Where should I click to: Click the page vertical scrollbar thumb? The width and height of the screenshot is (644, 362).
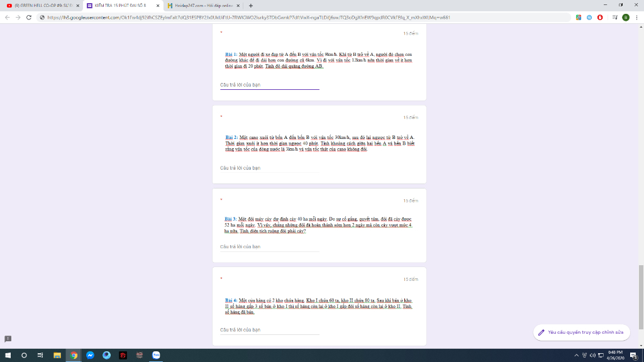pyautogui.click(x=641, y=297)
